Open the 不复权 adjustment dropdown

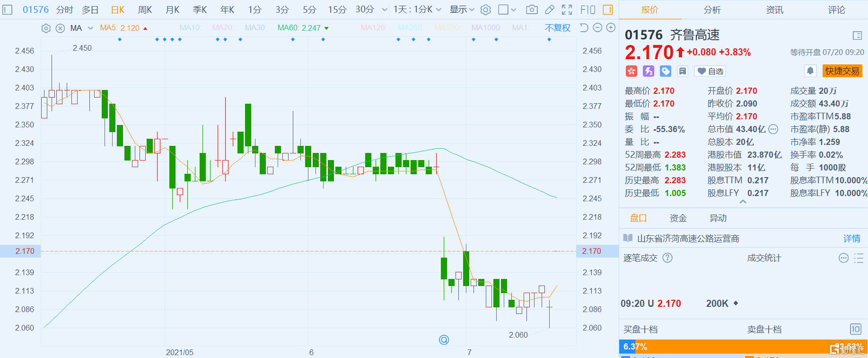558,28
